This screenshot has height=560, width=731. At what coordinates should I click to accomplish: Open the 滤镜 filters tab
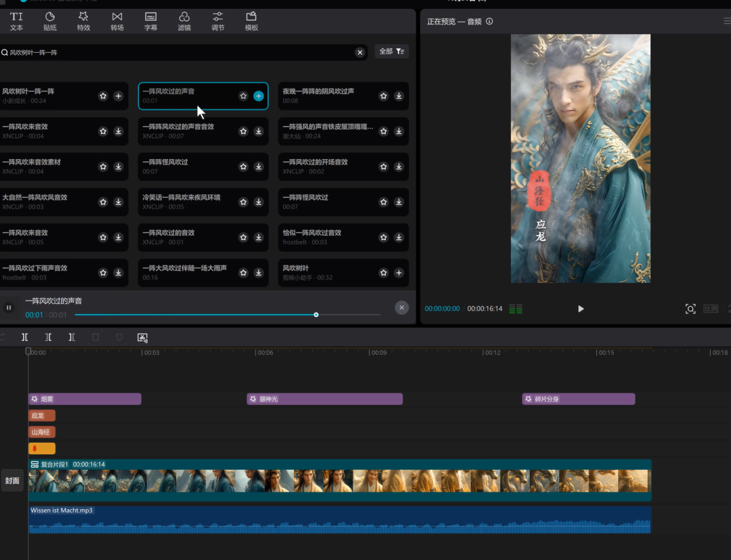(184, 22)
